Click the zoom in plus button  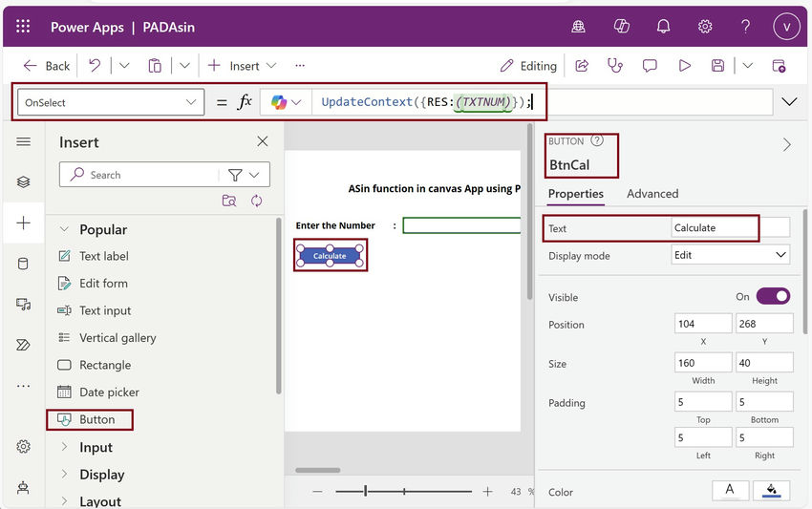487,492
